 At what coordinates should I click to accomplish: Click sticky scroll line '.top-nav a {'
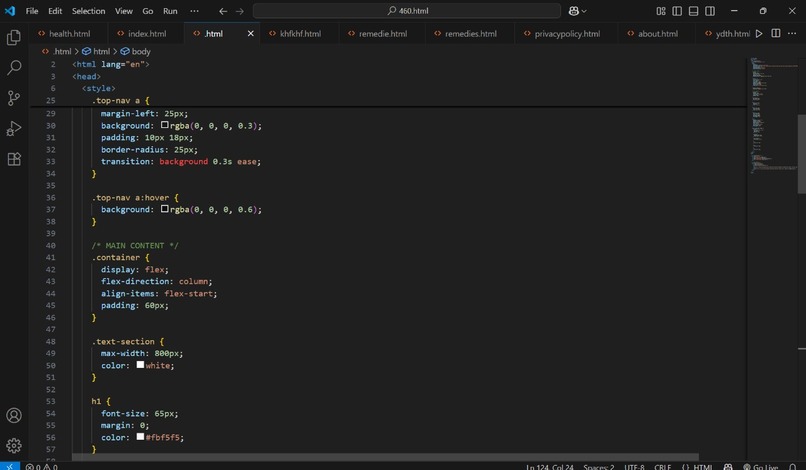121,100
